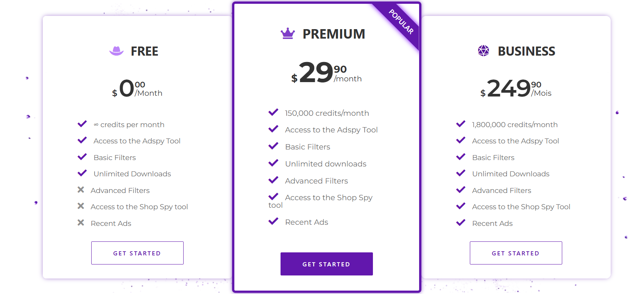Click the X mark beside Free Advanced Filters
The width and height of the screenshot is (644, 294).
pyautogui.click(x=81, y=190)
